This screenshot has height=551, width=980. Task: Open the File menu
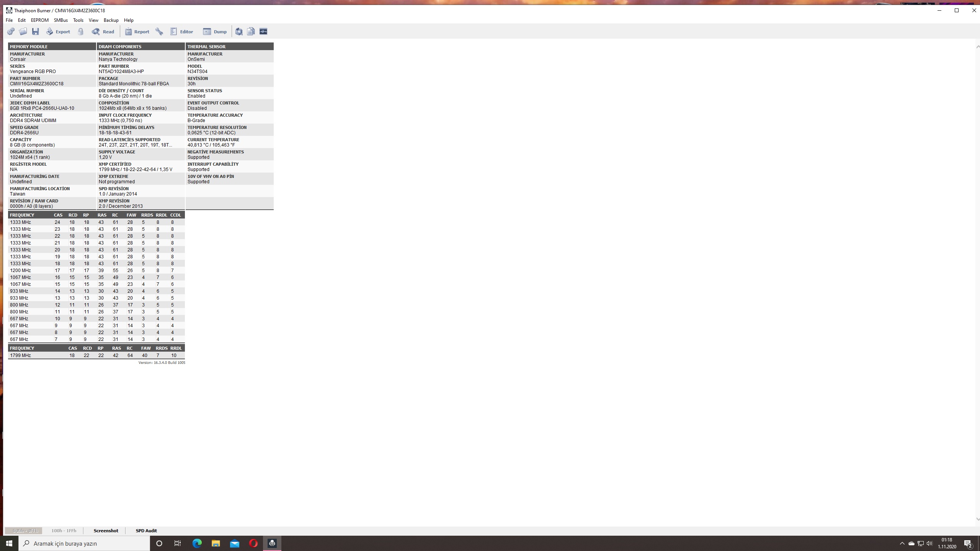point(9,20)
